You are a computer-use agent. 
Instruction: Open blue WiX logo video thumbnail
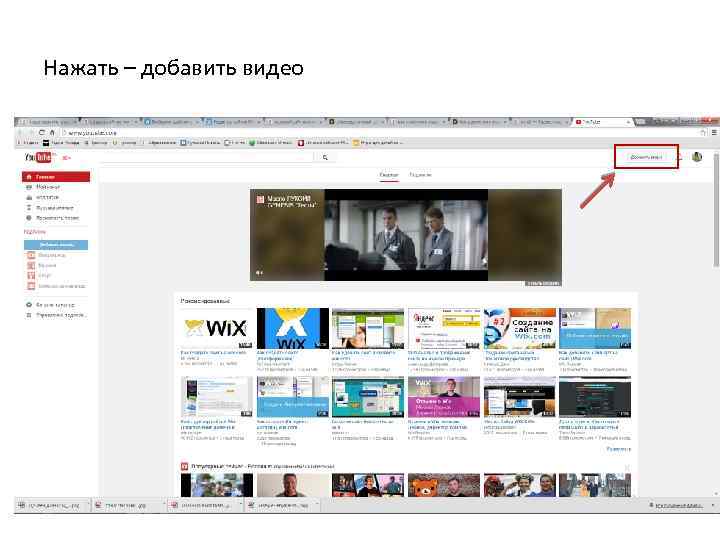click(292, 328)
